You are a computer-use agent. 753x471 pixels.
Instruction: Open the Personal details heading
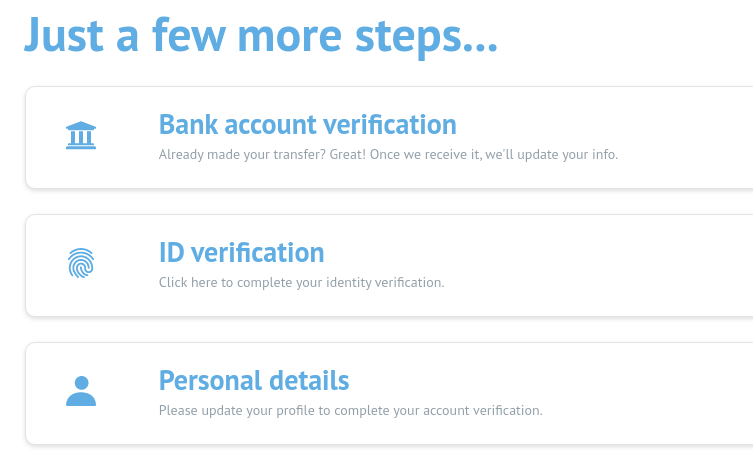coord(254,381)
